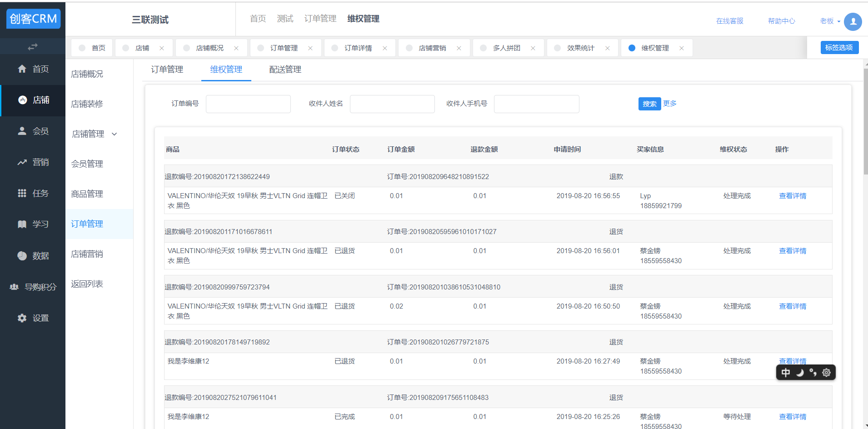Viewport: 868px width, 429px height.
Task: Expand the 店铺管理 submenu chevron
Action: 115,134
